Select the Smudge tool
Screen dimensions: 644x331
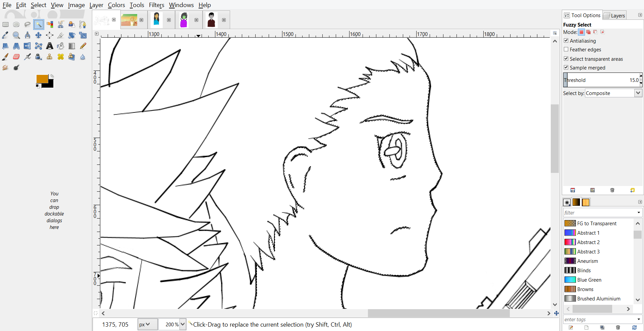pyautogui.click(x=5, y=67)
